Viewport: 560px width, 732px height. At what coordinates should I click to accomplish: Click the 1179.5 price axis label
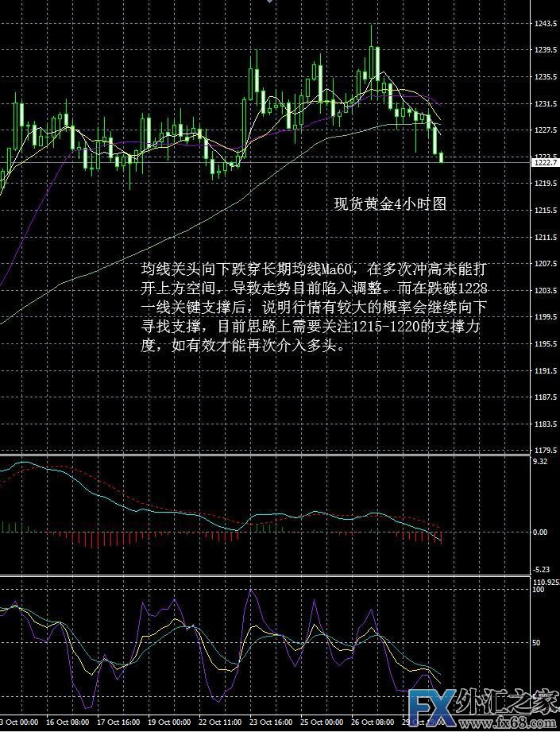pos(546,451)
